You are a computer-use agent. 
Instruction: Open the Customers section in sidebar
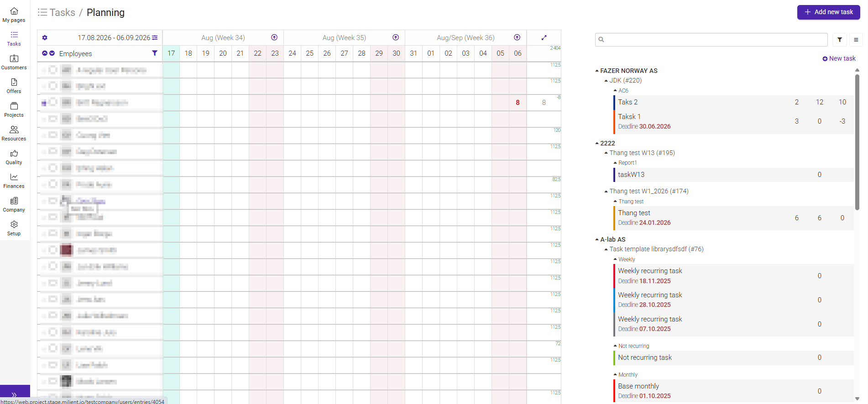(x=14, y=62)
